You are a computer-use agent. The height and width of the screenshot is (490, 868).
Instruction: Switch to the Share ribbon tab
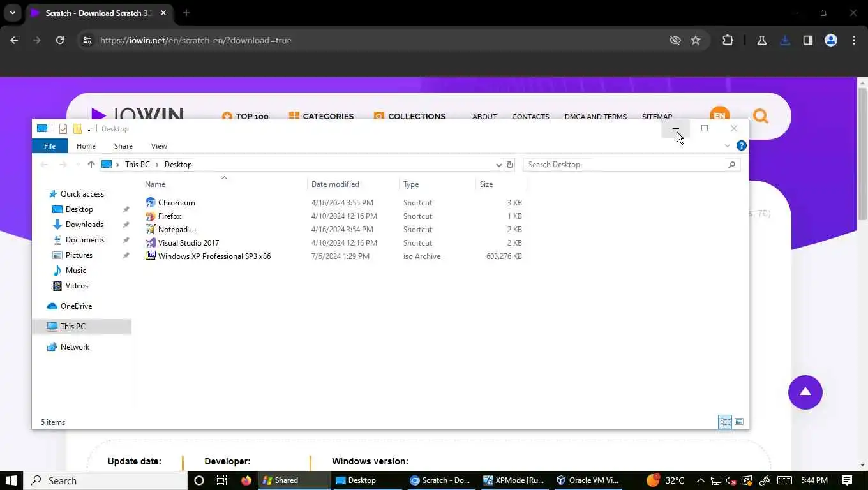pyautogui.click(x=123, y=146)
